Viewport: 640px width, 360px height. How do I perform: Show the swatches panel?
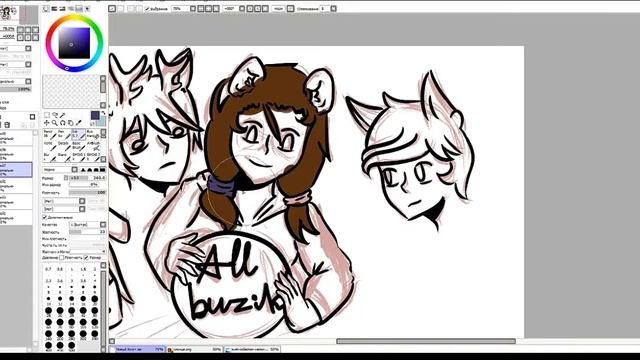pos(79,9)
